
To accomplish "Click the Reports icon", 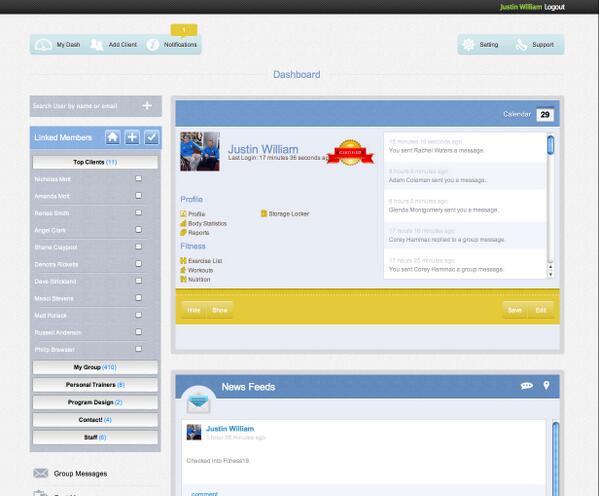I will [183, 232].
